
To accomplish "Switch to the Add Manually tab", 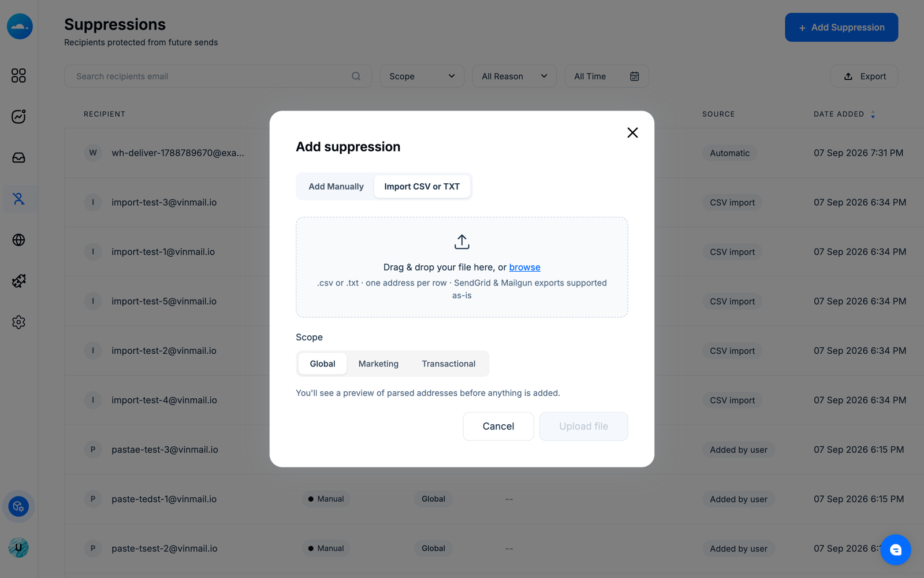I will (x=336, y=187).
